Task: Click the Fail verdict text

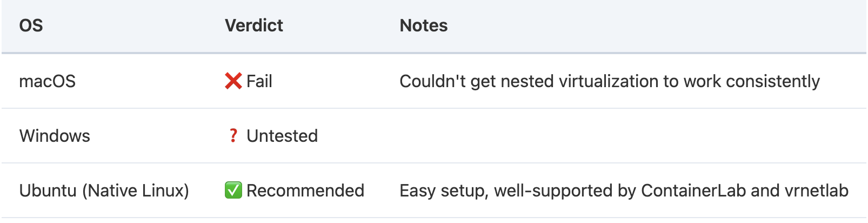Action: point(259,81)
